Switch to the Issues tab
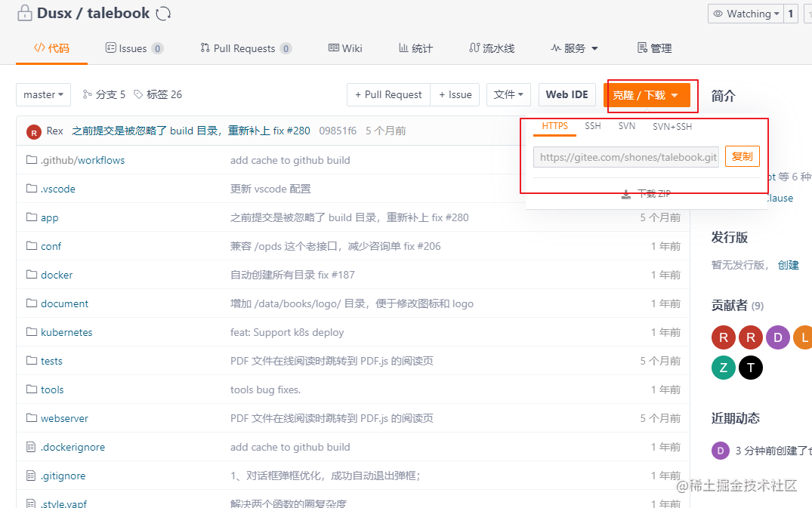The height and width of the screenshot is (508, 812). 134,48
